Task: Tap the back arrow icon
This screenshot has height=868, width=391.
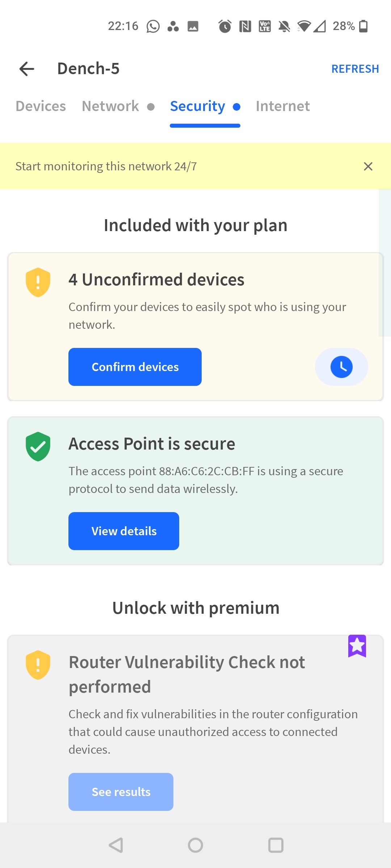Action: 27,69
